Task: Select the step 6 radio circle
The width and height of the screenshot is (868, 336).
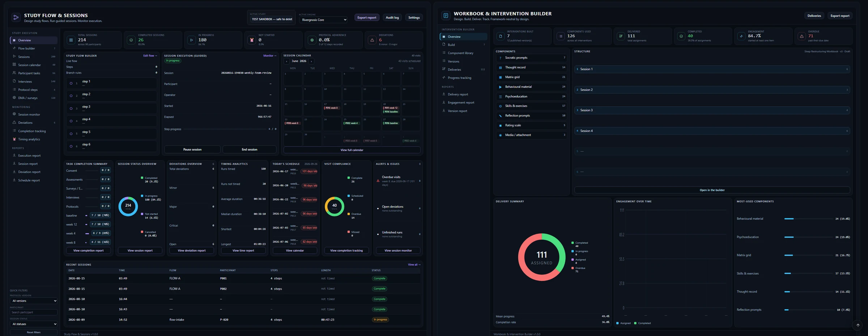Action: coord(71,146)
